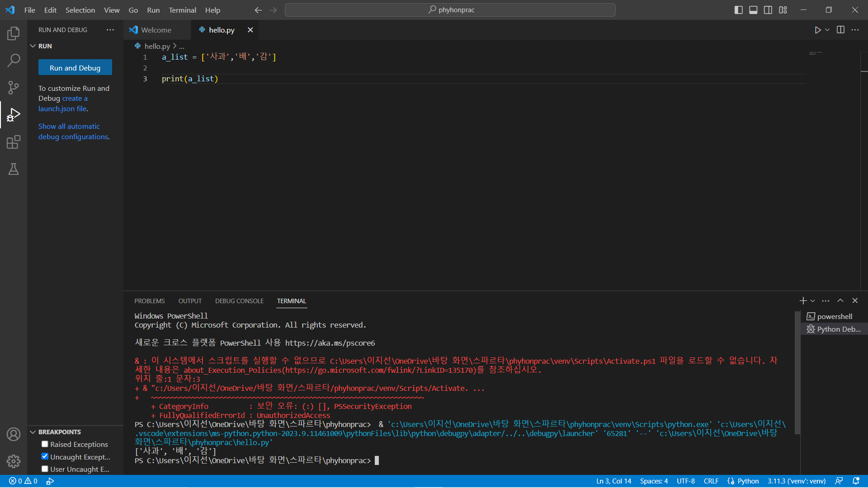Select interpreter 3.11.3 ('venv': venv)

797,481
